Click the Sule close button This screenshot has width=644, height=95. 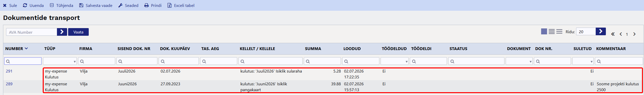coord(10,5)
